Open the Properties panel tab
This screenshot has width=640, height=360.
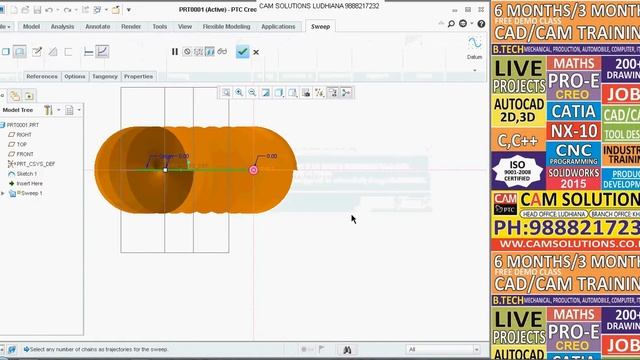click(x=138, y=76)
